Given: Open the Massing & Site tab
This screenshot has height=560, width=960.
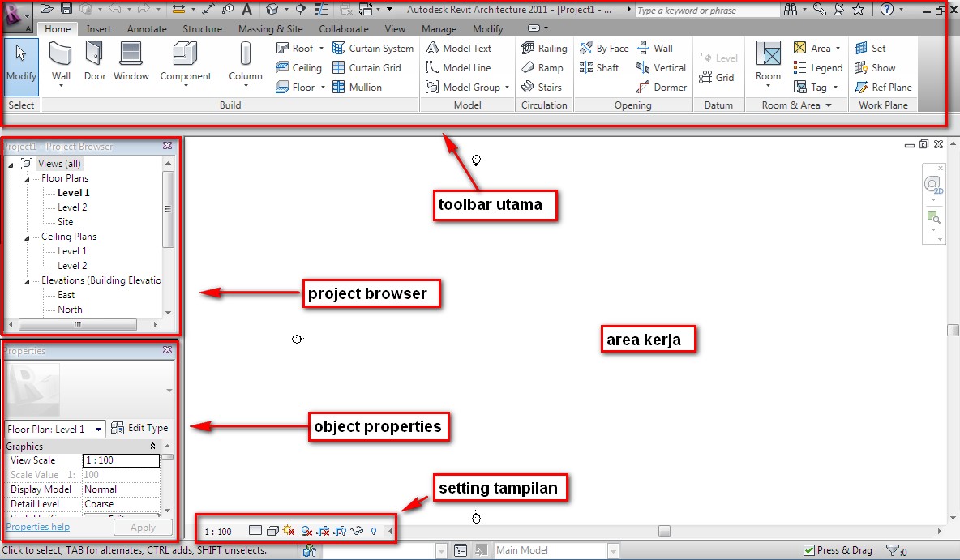Looking at the screenshot, I should pyautogui.click(x=271, y=28).
